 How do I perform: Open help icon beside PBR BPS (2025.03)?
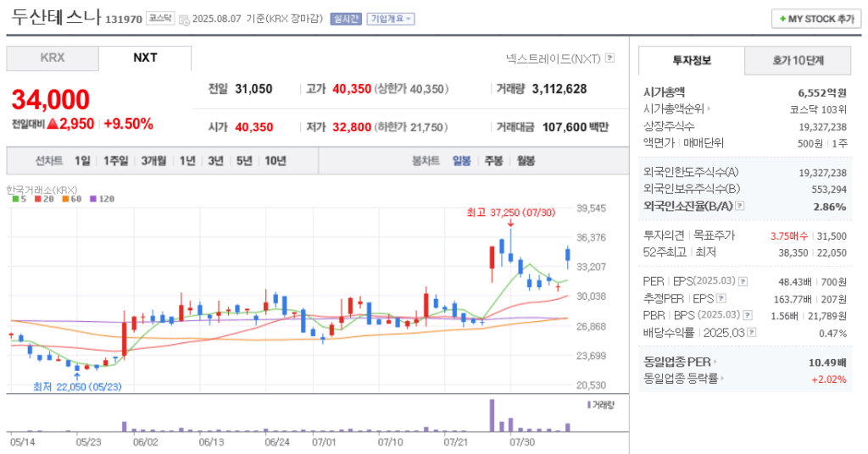click(x=748, y=315)
